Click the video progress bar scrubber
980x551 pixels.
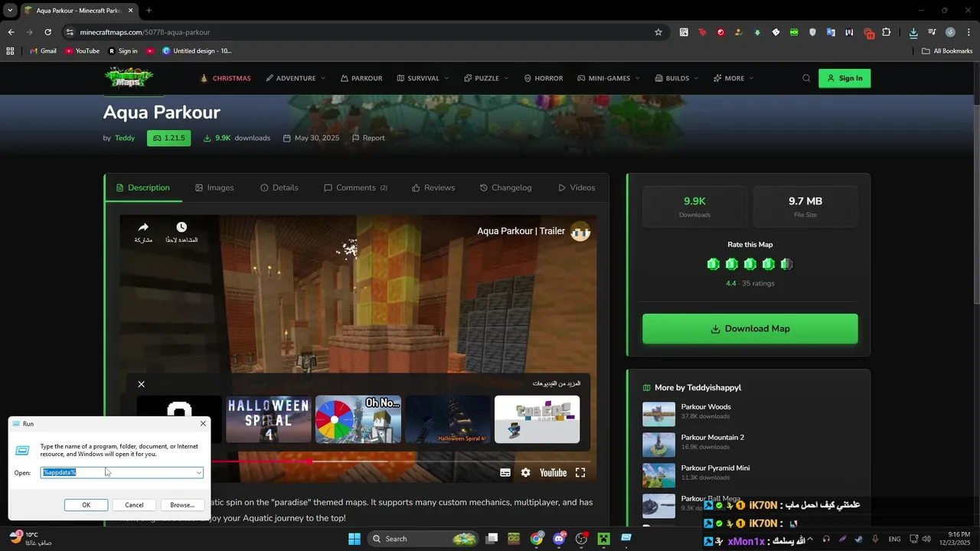point(309,461)
